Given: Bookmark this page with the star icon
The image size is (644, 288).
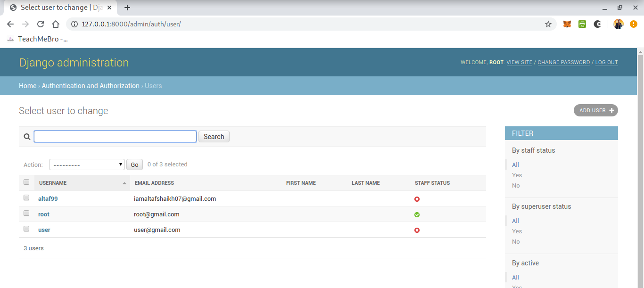Looking at the screenshot, I should 548,24.
